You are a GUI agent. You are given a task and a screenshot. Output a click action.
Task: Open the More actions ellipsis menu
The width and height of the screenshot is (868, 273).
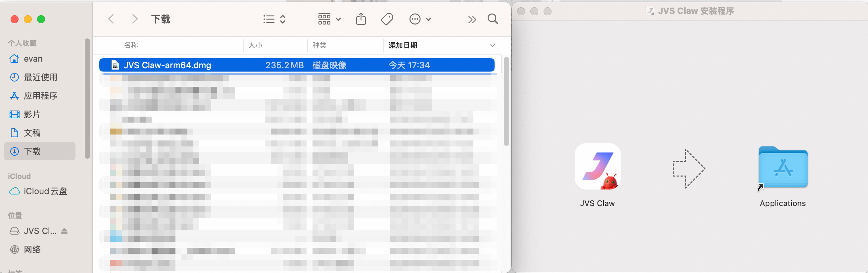[420, 19]
